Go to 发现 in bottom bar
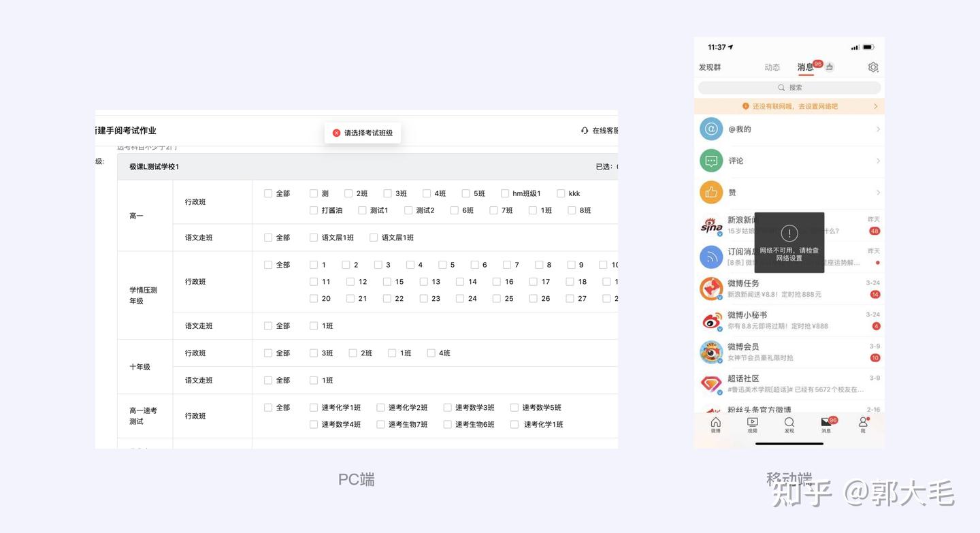Viewport: 980px width, 533px height. click(x=789, y=425)
